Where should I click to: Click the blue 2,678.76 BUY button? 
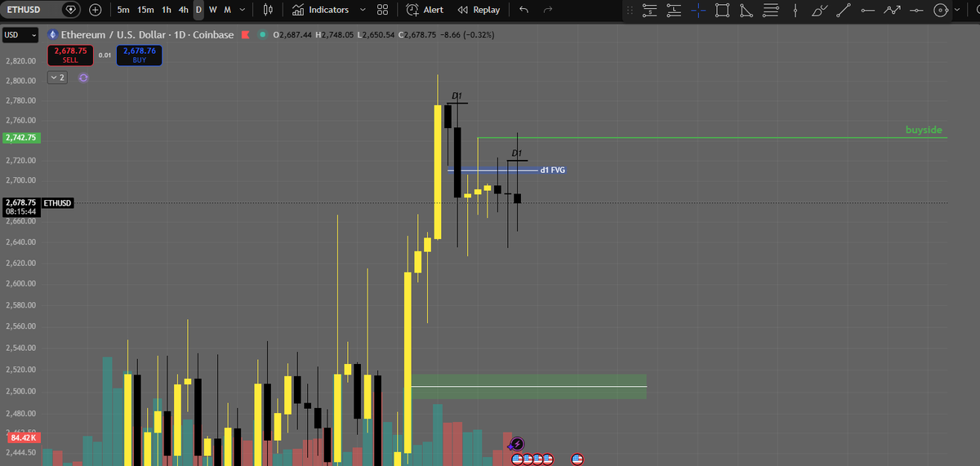point(139,55)
